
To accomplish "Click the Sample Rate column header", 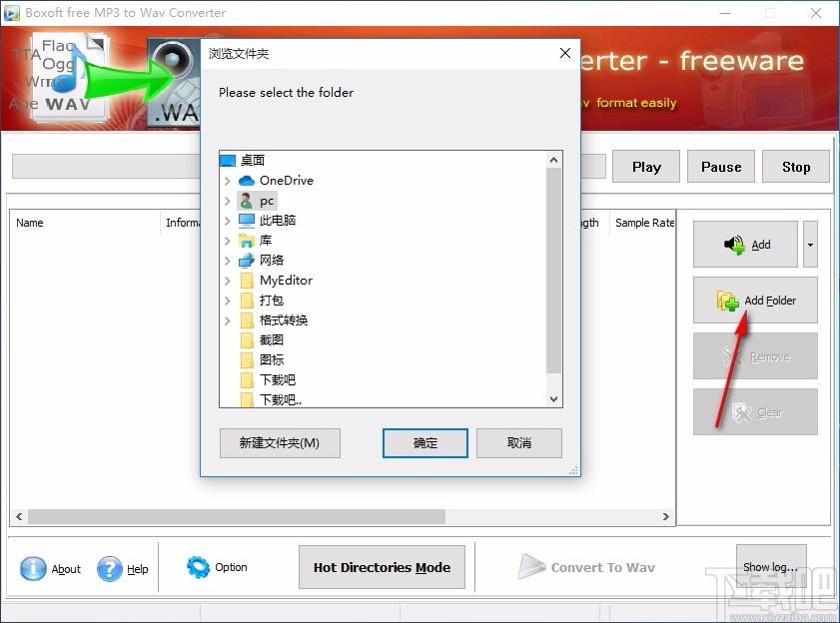I will tap(643, 223).
